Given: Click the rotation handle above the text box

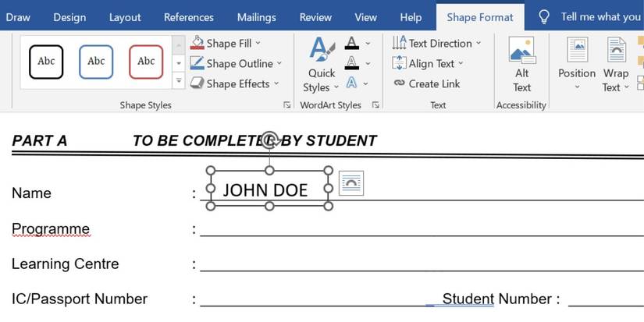Looking at the screenshot, I should (x=269, y=140).
